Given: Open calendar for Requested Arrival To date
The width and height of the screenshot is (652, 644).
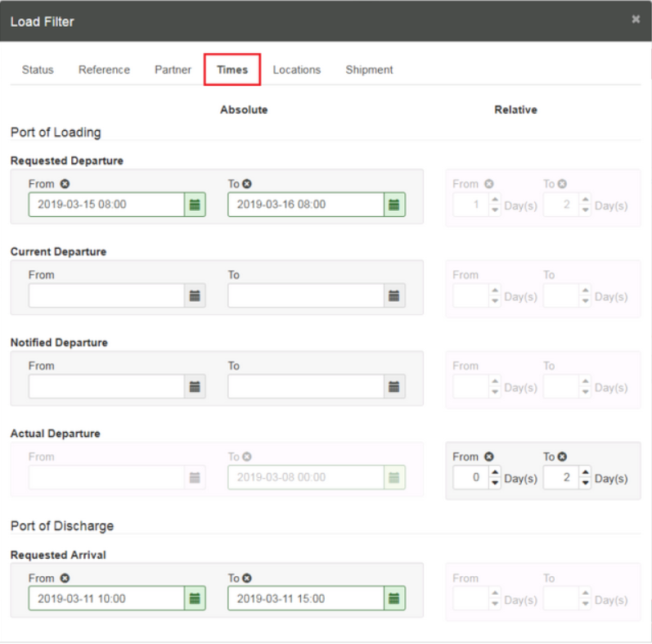Looking at the screenshot, I should (x=393, y=599).
